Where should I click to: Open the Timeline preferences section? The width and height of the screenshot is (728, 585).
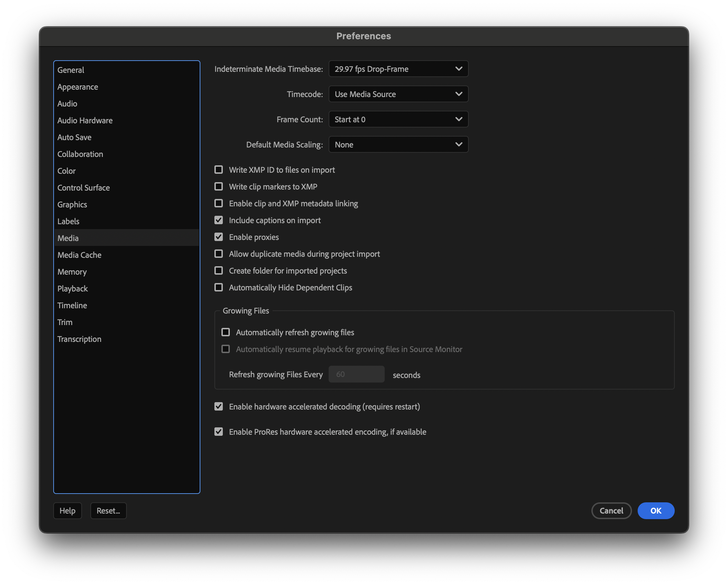point(72,305)
